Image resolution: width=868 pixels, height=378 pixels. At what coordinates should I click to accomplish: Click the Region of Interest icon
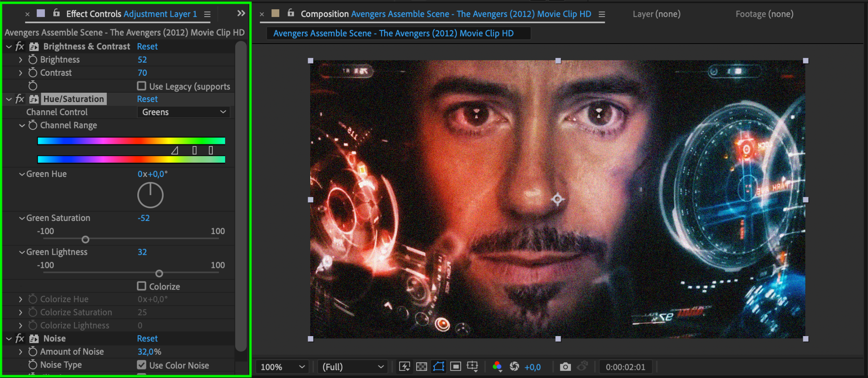click(456, 367)
